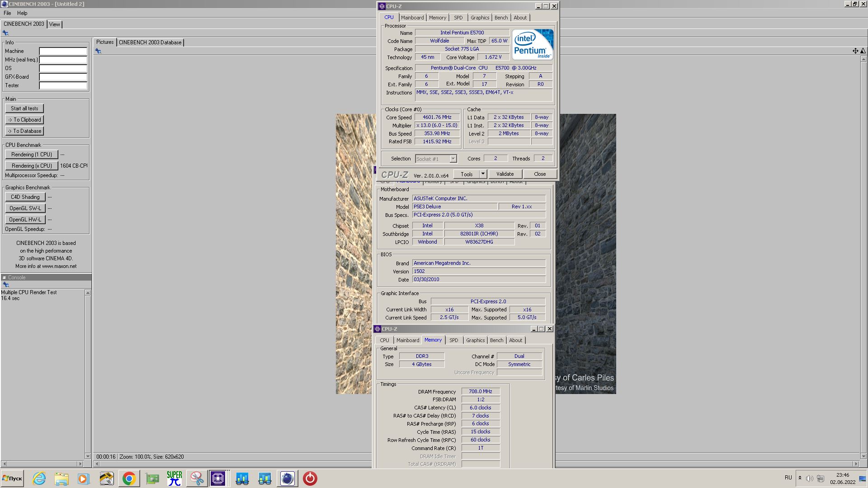Open Mainboard tab in top CPU-Z window

412,18
